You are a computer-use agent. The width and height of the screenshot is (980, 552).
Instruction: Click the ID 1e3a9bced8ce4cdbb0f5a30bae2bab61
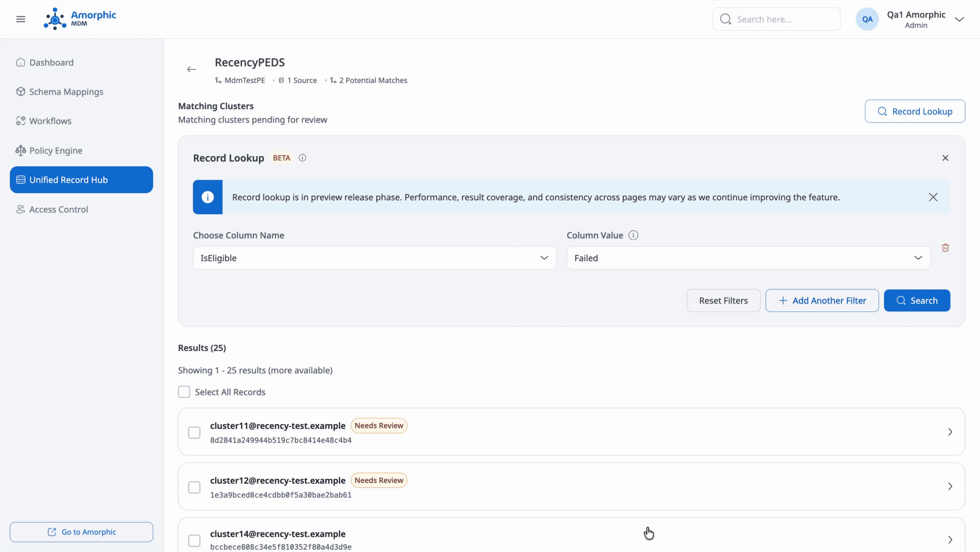click(x=281, y=495)
